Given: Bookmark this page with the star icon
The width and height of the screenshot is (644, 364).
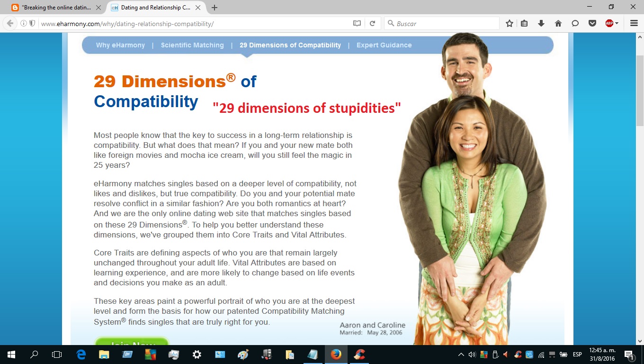Looking at the screenshot, I should point(510,23).
